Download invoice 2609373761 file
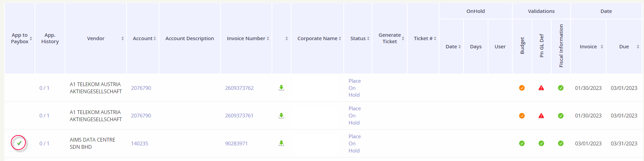The height and width of the screenshot is (161, 644). [281, 116]
